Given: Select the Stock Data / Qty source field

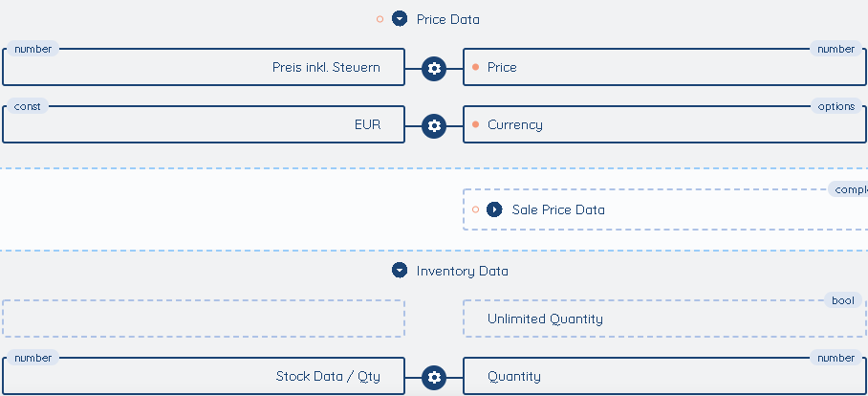Looking at the screenshot, I should 204,376.
